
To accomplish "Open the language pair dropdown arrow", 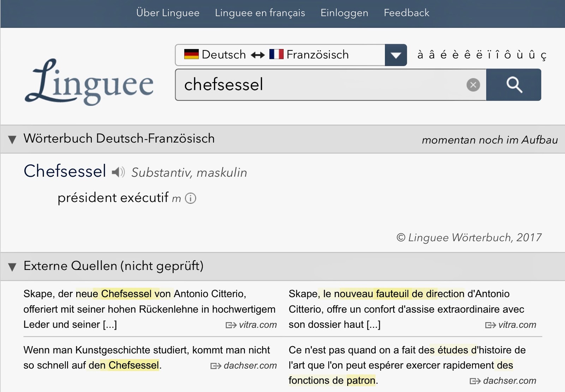I will click(395, 55).
